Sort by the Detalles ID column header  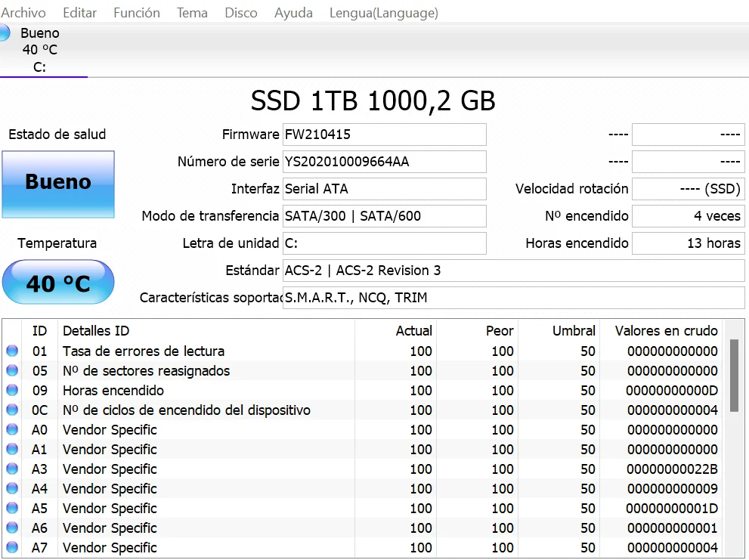(206, 331)
